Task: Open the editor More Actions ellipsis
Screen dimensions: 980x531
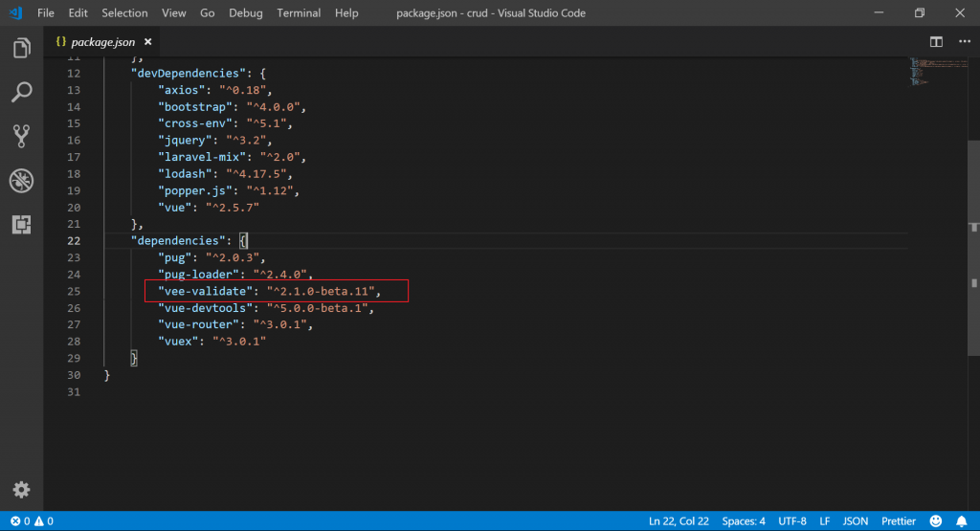Action: click(x=965, y=41)
